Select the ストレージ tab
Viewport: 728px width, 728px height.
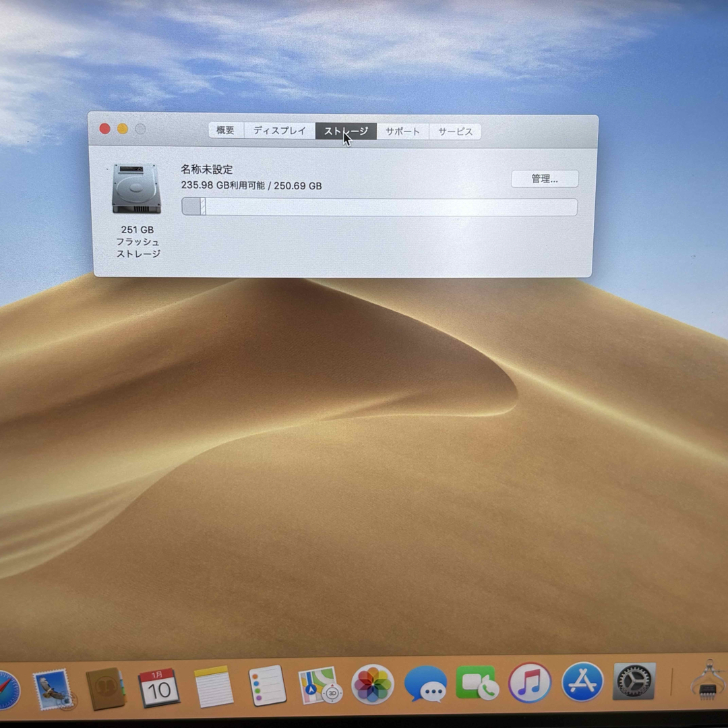(x=346, y=131)
